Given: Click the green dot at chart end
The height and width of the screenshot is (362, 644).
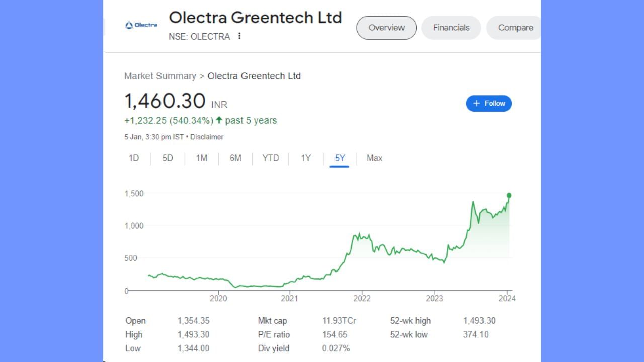Looking at the screenshot, I should click(509, 195).
